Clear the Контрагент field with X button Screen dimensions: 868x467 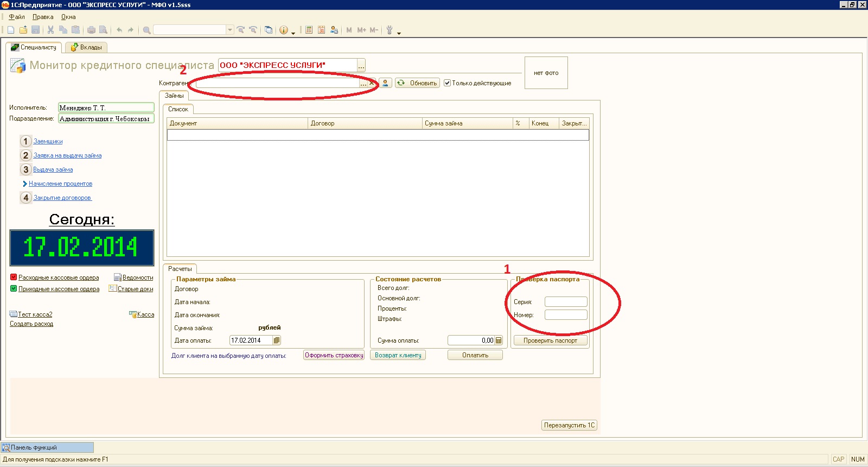pyautogui.click(x=371, y=83)
